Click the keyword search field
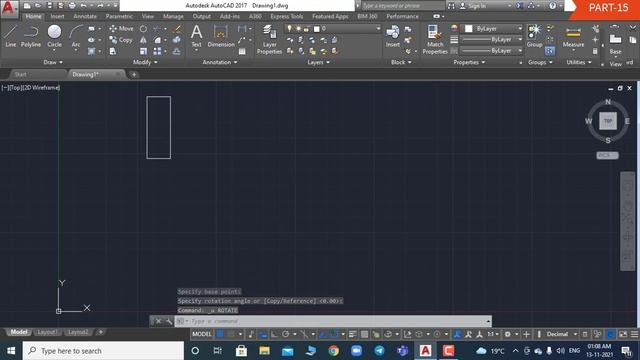Screen dimensions: 640x360 point(403,6)
